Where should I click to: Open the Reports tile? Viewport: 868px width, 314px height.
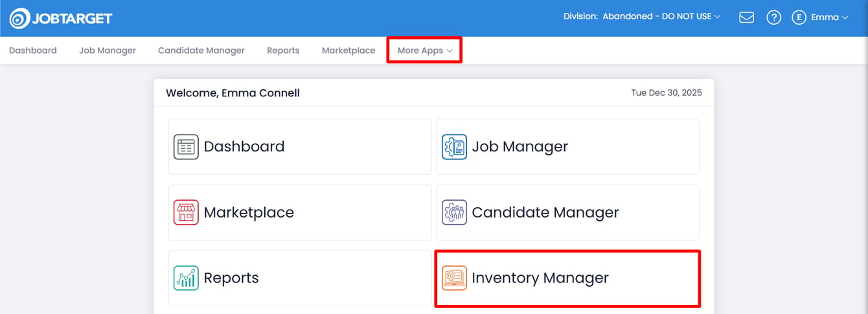300,278
